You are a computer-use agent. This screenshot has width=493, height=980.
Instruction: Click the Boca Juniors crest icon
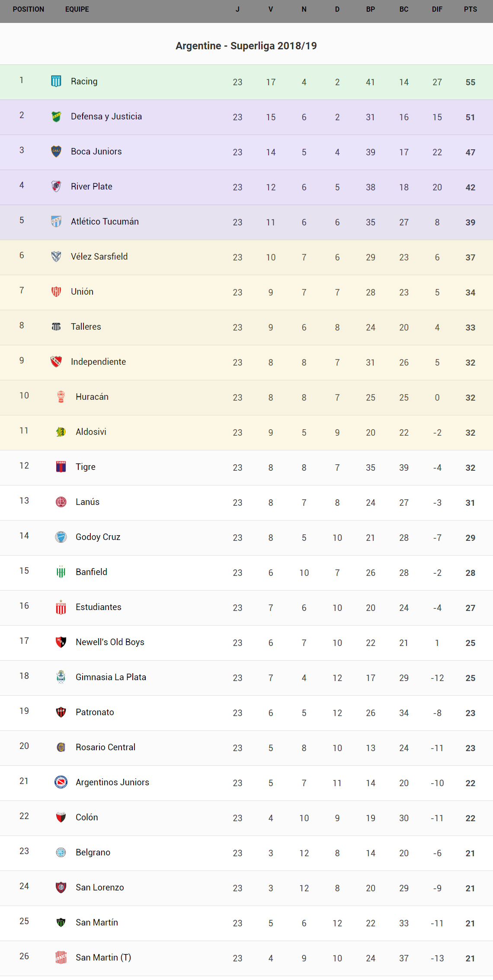56,151
